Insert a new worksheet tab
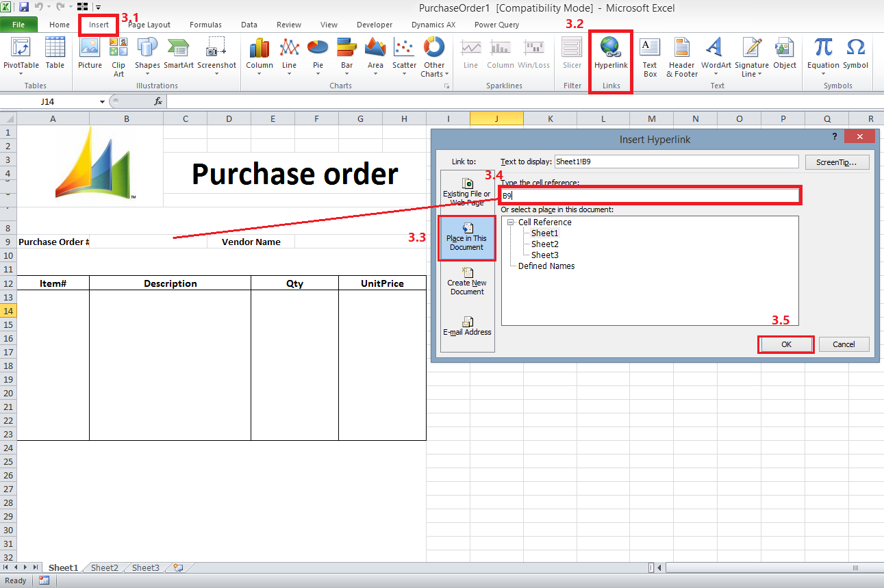This screenshot has height=588, width=884. [x=178, y=567]
